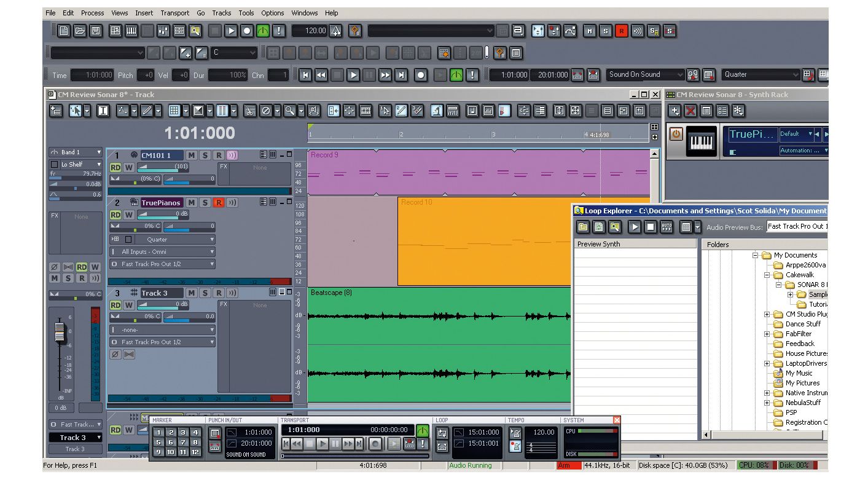Image resolution: width=868 pixels, height=488 pixels.
Task: Open the Piano Roll view icon
Action: click(131, 30)
